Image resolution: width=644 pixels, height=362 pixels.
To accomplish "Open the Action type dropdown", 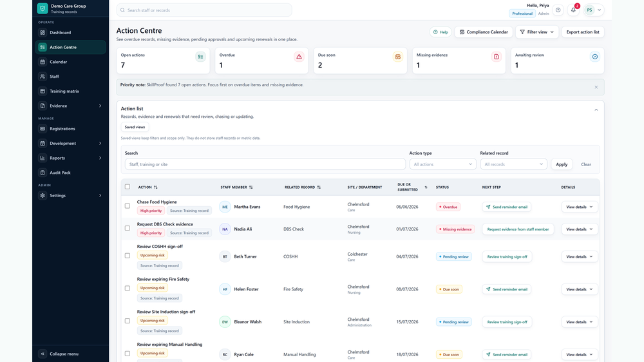I will click(x=443, y=164).
